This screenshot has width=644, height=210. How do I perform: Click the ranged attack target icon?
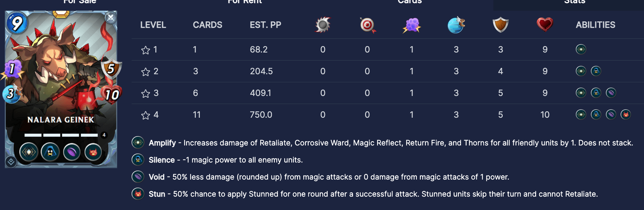pos(367,25)
